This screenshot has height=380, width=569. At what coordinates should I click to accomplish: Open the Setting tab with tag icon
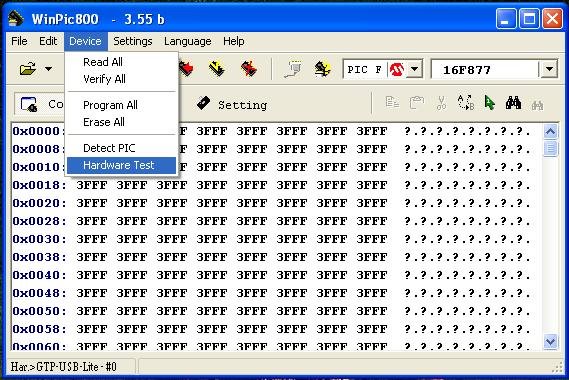(232, 105)
